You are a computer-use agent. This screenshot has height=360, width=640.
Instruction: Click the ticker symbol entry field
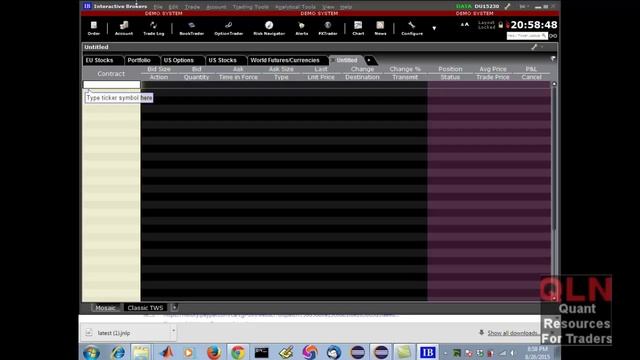click(111, 84)
